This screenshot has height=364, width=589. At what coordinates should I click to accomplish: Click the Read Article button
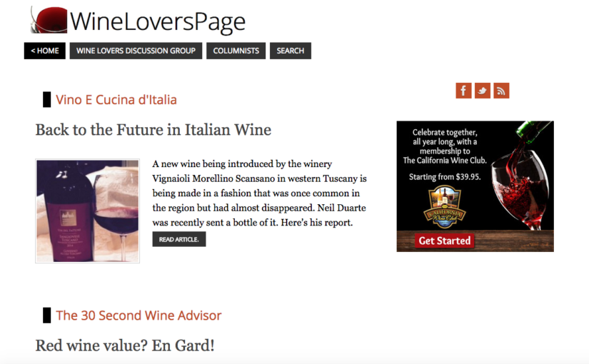tap(178, 239)
